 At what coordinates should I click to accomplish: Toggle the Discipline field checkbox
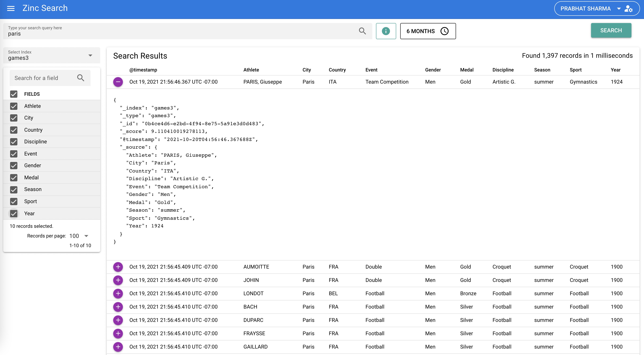[x=14, y=142]
